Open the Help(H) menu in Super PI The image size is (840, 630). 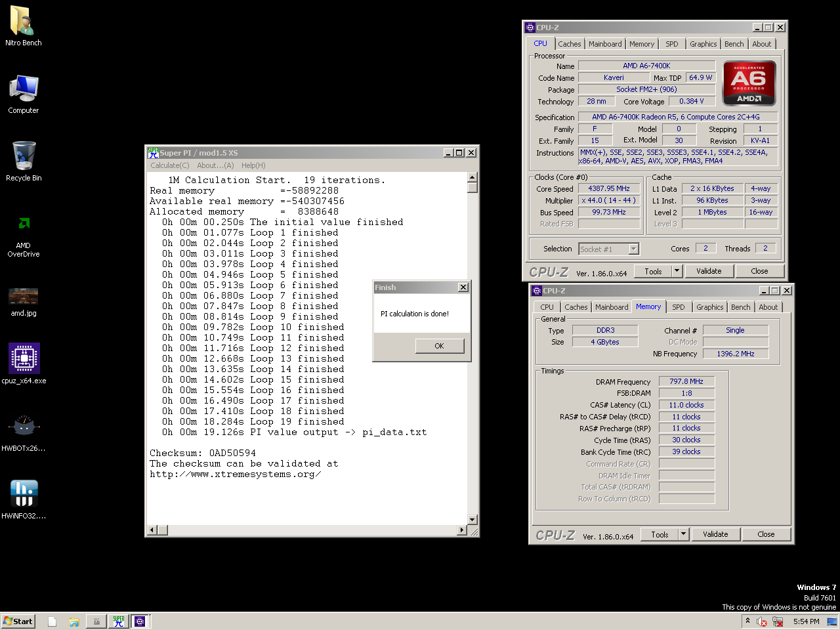click(x=253, y=165)
